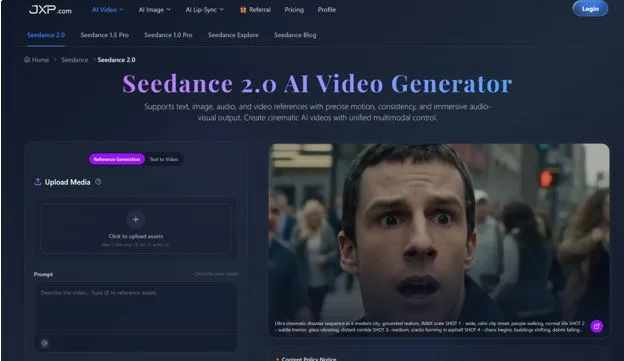Click the 'Click to upload assets' area

[x=135, y=228]
